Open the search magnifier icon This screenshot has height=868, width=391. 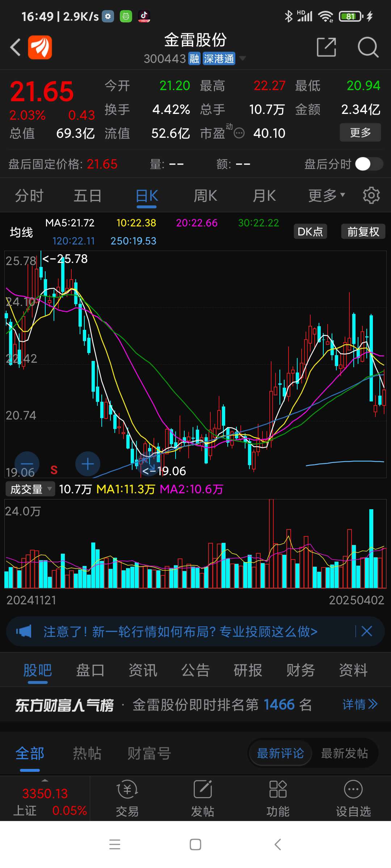tap(368, 47)
